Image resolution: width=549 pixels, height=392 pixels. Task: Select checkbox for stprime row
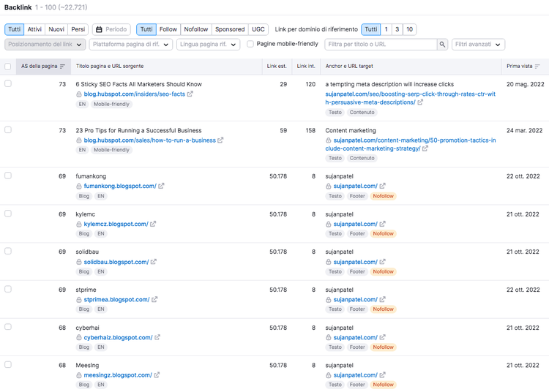click(8, 289)
